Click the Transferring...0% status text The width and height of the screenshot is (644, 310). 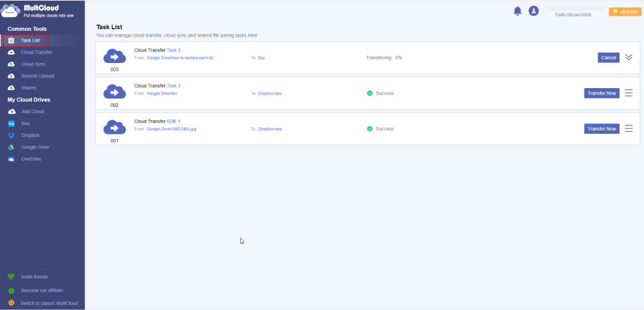click(x=384, y=58)
